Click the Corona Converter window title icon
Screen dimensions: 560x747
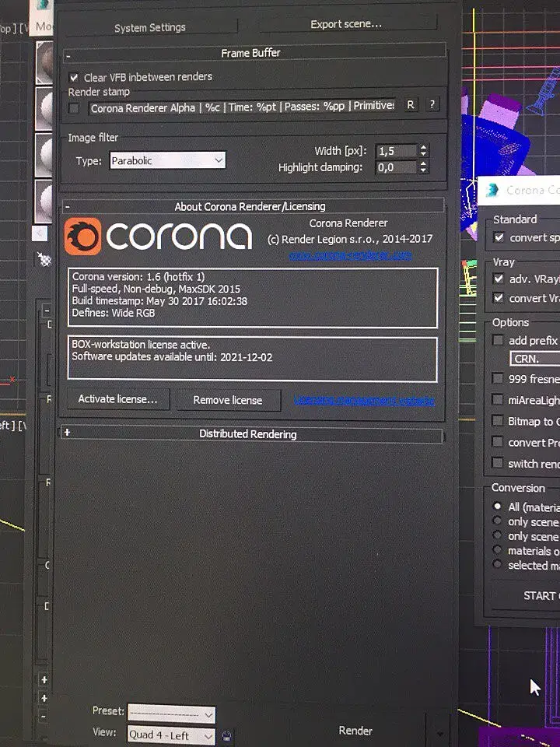click(x=492, y=191)
